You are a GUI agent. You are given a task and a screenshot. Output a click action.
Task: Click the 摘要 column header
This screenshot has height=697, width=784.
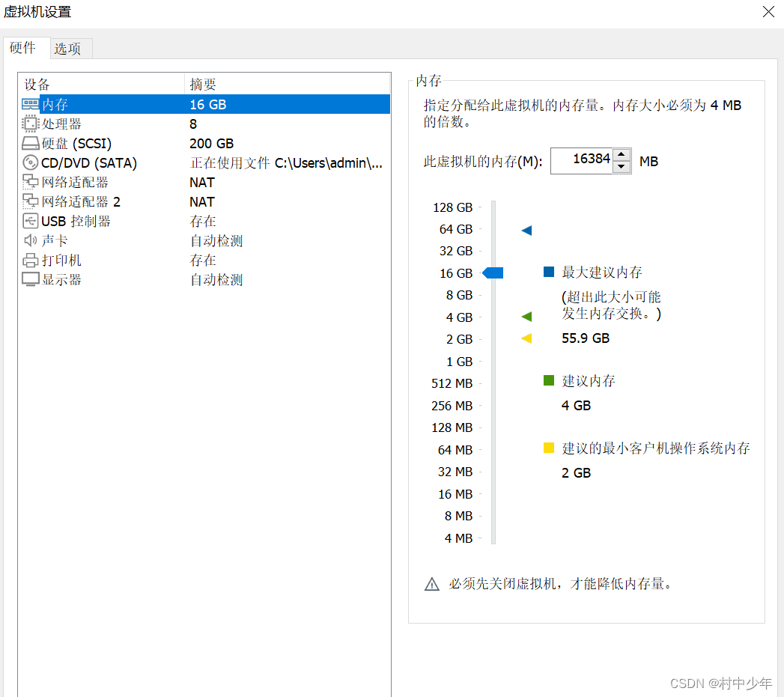(288, 84)
